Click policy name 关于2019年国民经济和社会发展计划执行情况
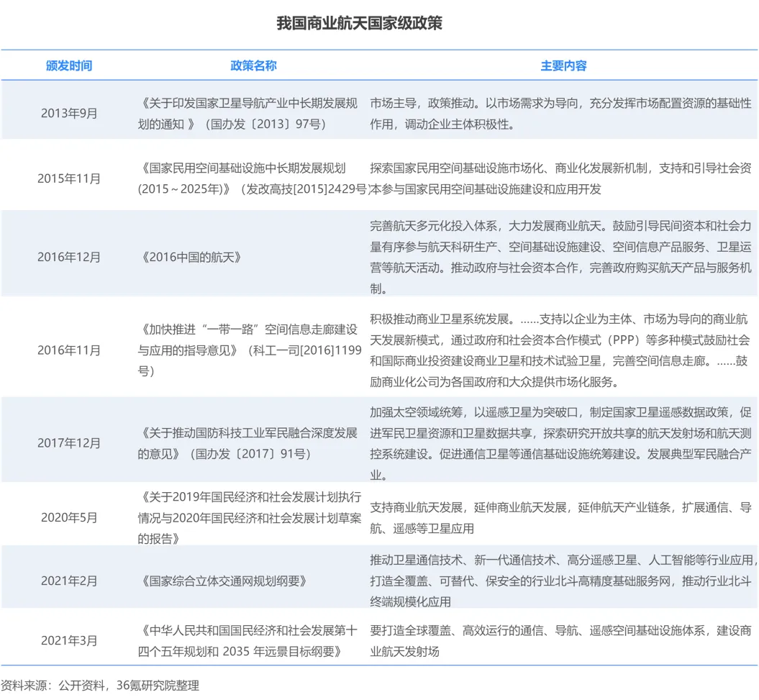 click(x=250, y=518)
